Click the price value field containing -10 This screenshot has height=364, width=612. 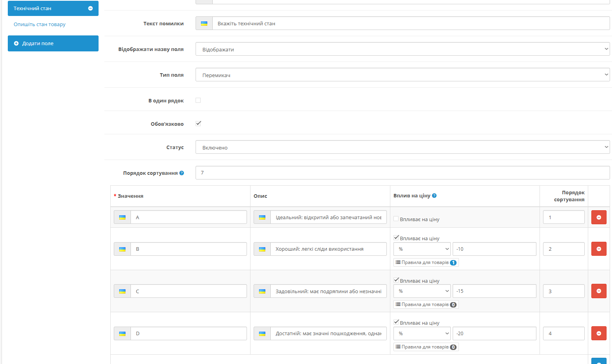tap(494, 249)
